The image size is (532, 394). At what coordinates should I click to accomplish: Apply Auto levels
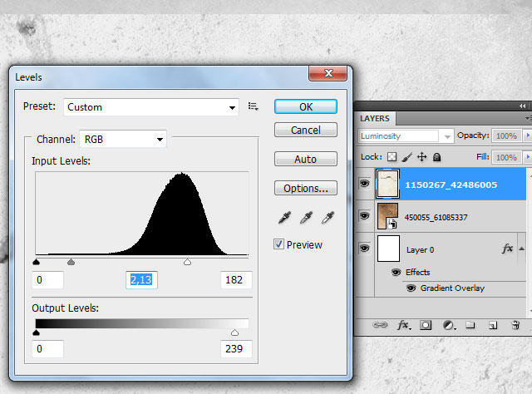[x=306, y=159]
